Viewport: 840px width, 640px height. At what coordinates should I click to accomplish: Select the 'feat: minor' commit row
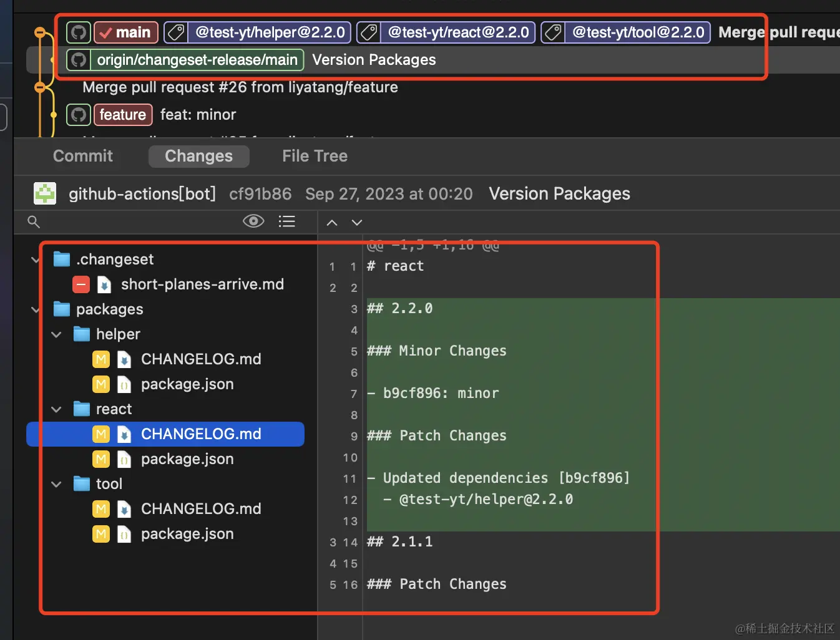click(x=198, y=115)
